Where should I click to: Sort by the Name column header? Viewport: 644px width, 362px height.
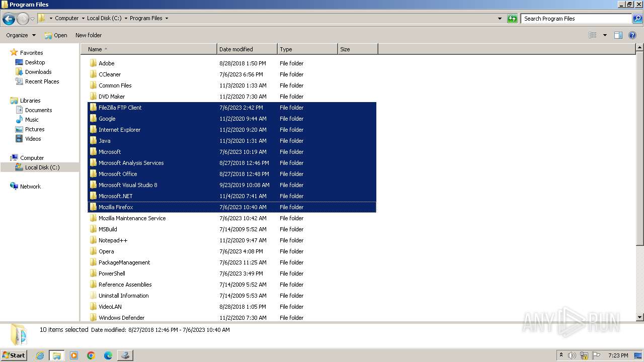click(149, 49)
